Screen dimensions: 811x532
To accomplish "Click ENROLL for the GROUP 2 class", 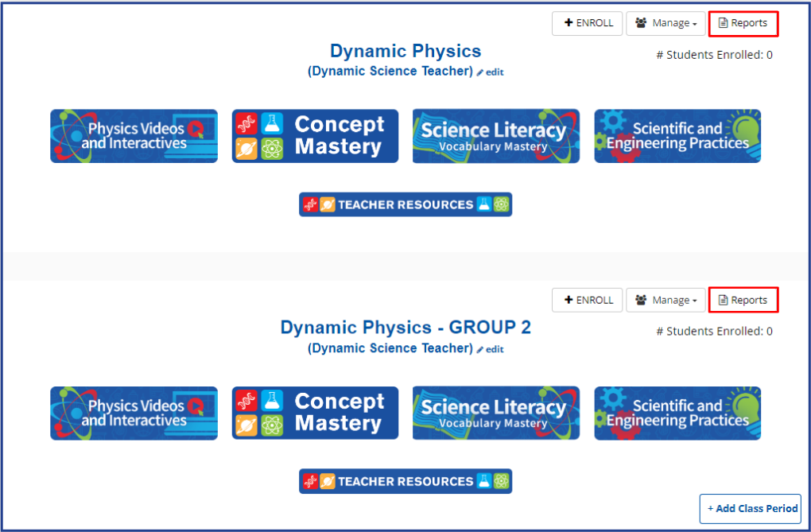I will (x=587, y=300).
